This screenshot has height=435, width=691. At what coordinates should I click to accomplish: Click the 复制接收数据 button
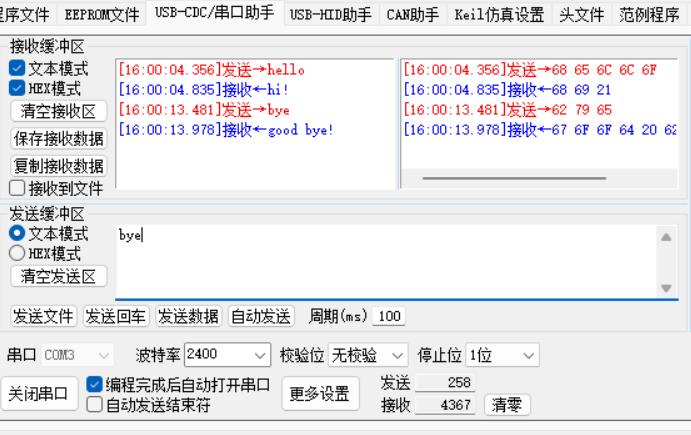click(x=59, y=166)
